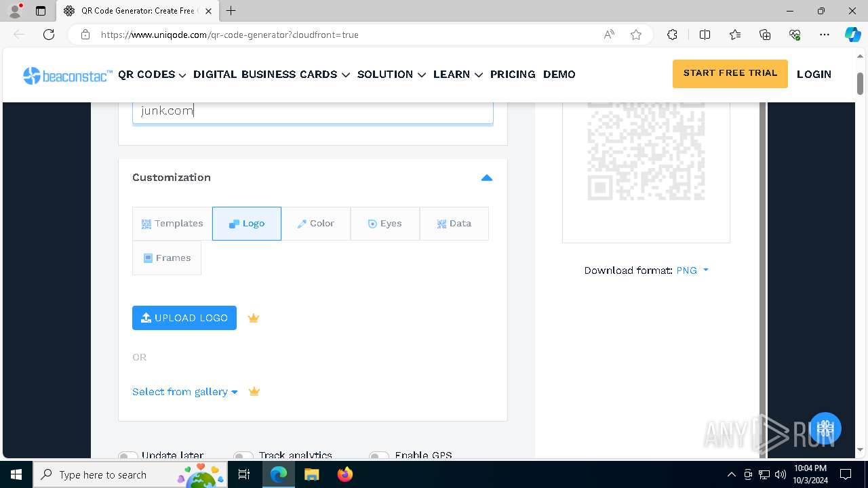Expand LEARN menu
Screen dimensions: 868x488
pyautogui.click(x=458, y=75)
